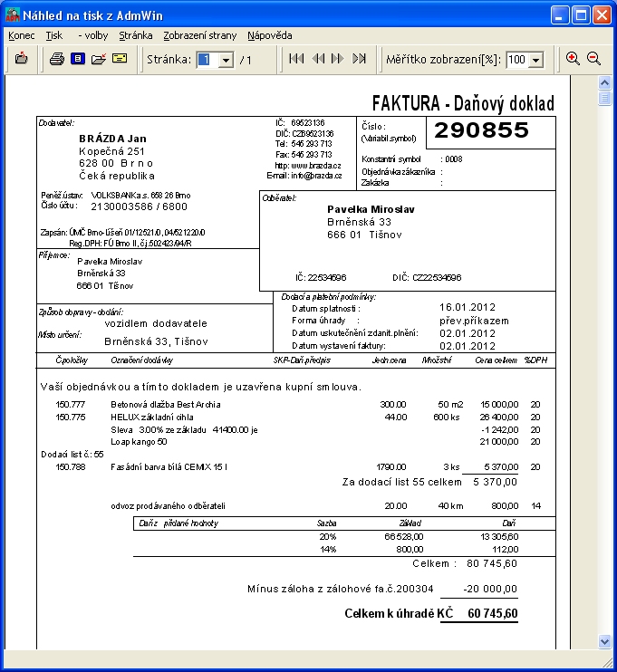Click the odvoz prodávaného odběrateli line
This screenshot has width=617, height=672.
pyautogui.click(x=168, y=505)
